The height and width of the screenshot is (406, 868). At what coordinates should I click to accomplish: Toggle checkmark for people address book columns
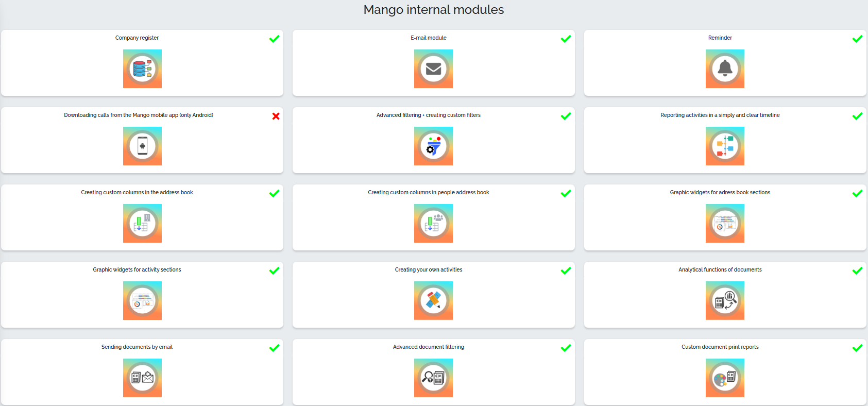(566, 193)
